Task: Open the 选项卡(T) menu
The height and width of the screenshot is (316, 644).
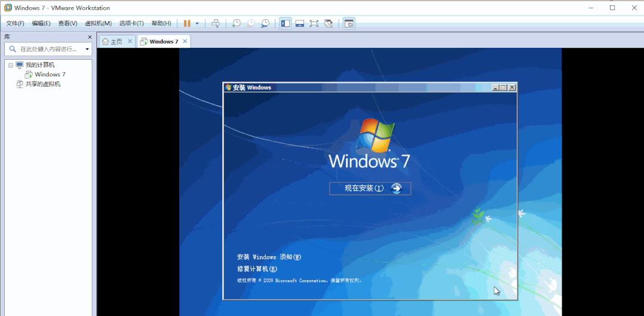Action: pyautogui.click(x=131, y=23)
